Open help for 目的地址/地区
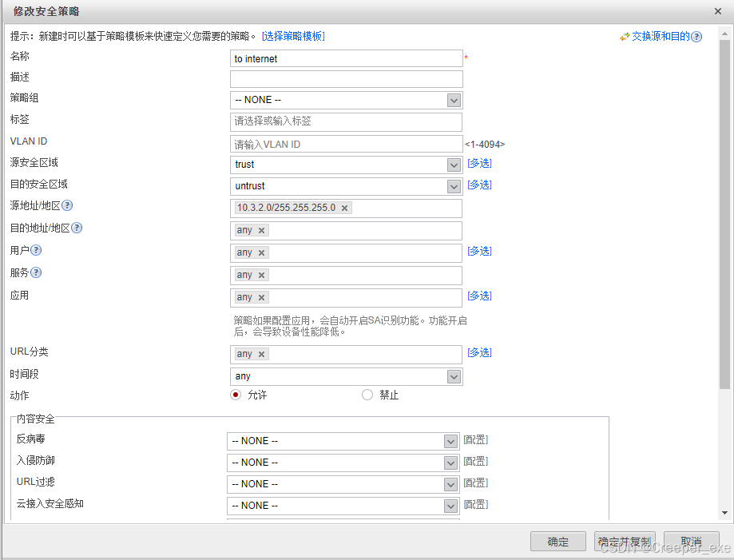 [77, 228]
